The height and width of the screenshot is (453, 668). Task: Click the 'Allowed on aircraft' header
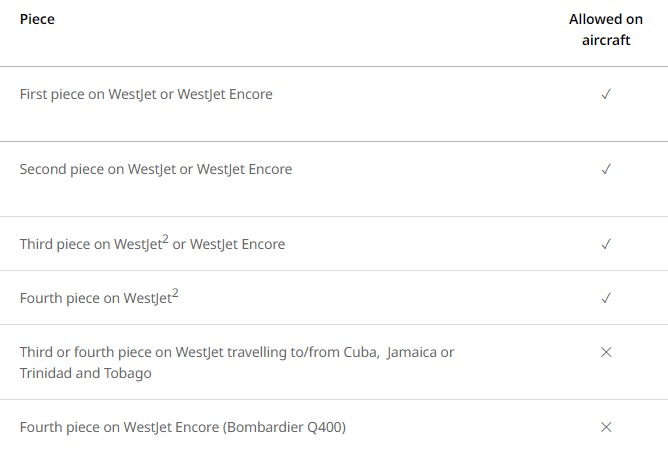tap(606, 30)
